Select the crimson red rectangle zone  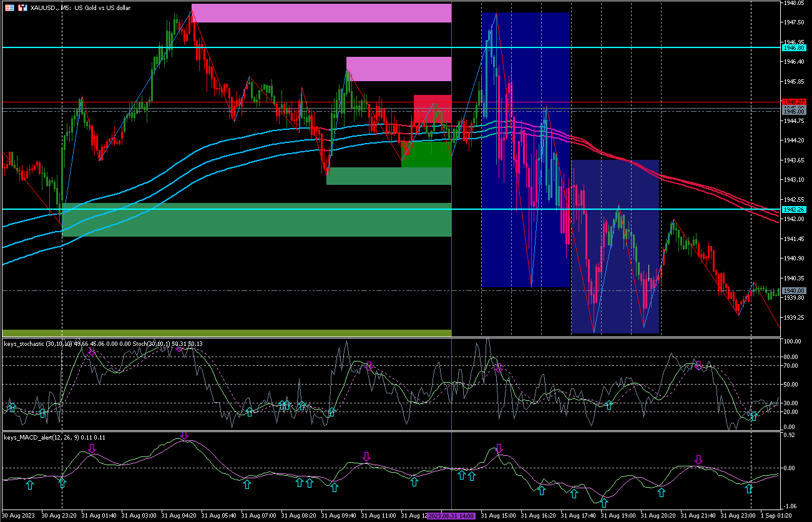tap(433, 109)
